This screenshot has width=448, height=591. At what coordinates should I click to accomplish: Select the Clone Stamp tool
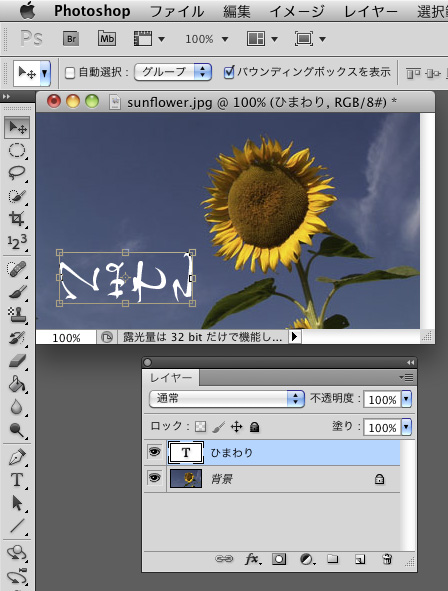(x=17, y=315)
